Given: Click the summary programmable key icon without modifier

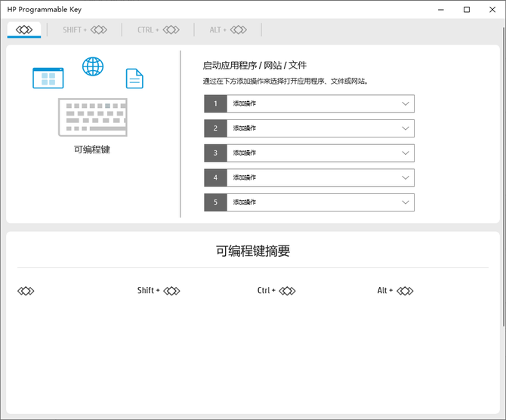Looking at the screenshot, I should pyautogui.click(x=26, y=291).
